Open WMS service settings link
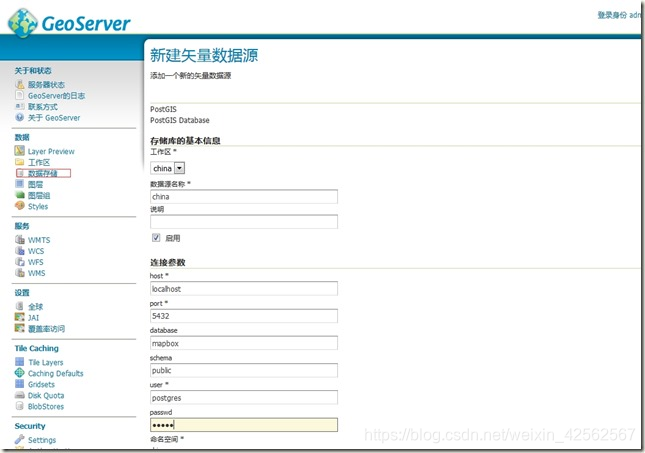Image resolution: width=645 pixels, height=453 pixels. click(x=37, y=273)
